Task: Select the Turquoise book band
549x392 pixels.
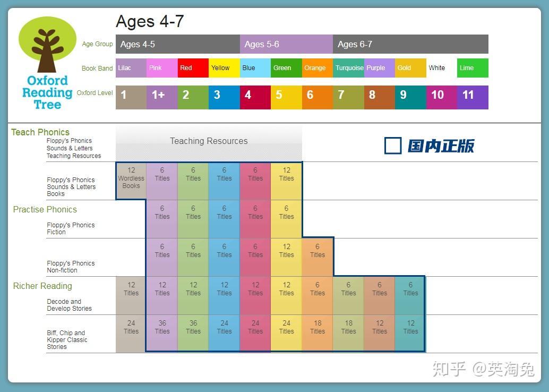Action: tap(348, 68)
